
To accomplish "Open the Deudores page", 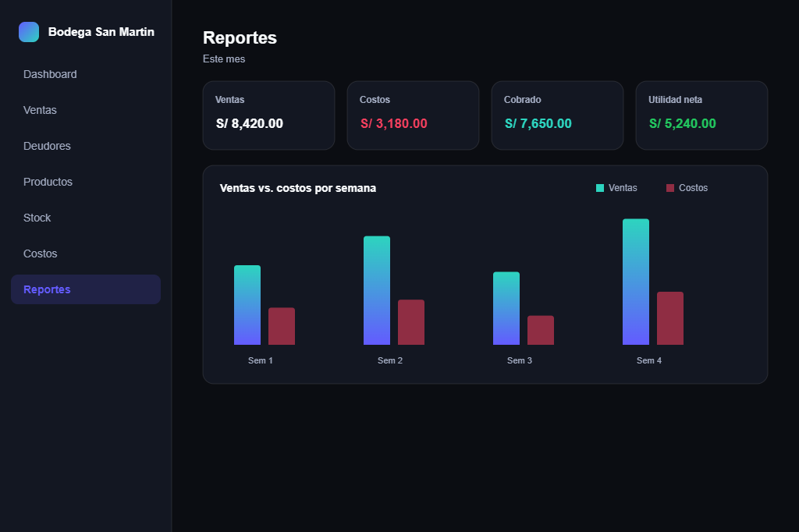I will (x=86, y=146).
